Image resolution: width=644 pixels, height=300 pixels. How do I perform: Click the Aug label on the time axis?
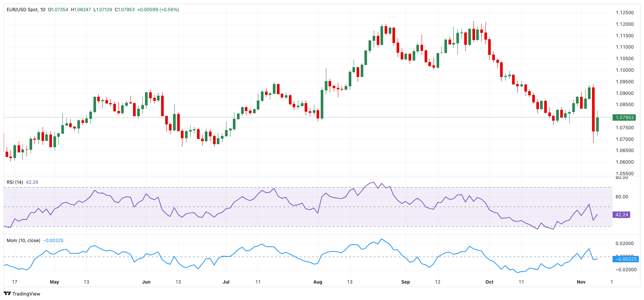318,282
